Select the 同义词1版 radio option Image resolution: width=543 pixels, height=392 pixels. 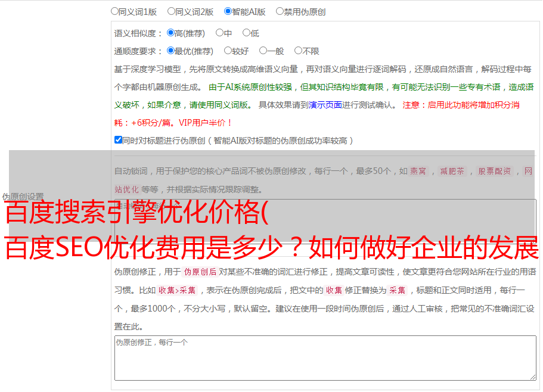[x=114, y=11]
